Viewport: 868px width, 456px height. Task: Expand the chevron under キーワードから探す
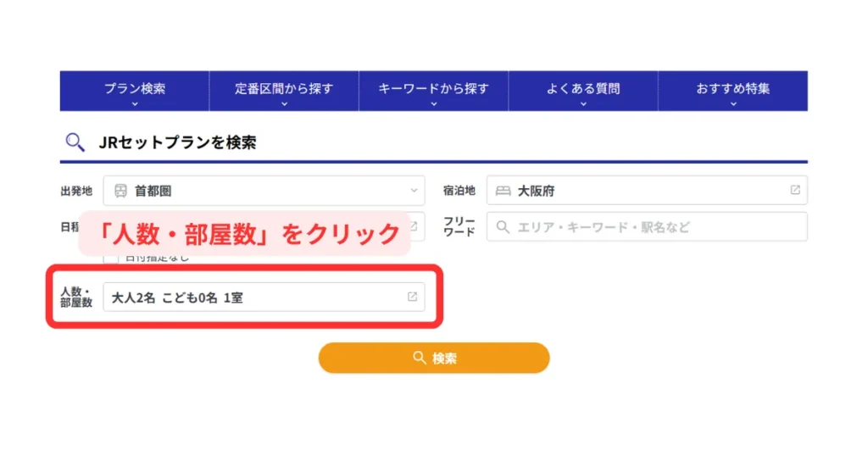[x=433, y=104]
